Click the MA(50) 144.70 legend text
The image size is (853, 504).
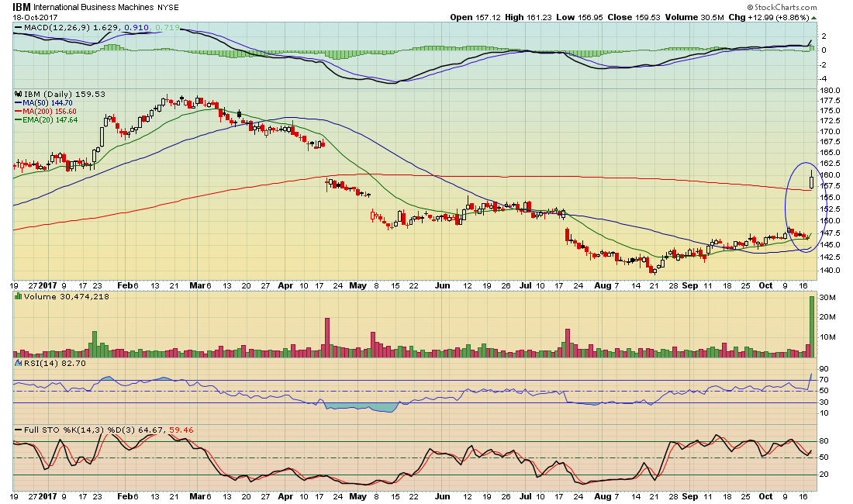47,103
